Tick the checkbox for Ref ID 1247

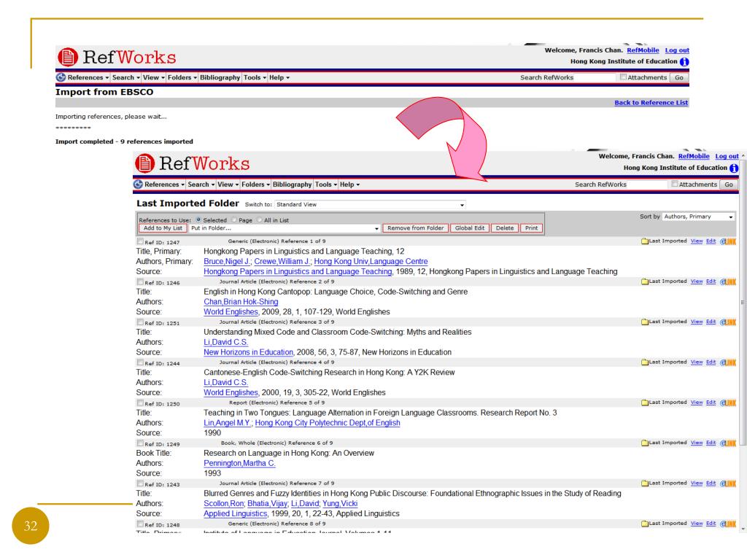coord(141,241)
